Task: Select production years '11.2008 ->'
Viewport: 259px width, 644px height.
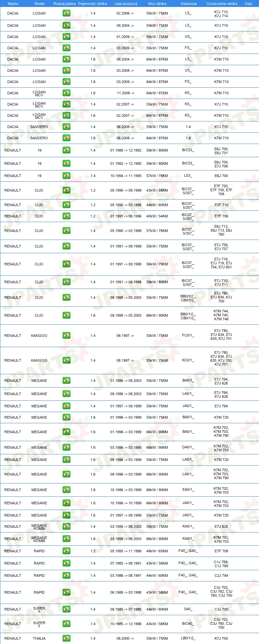Action: coord(126,93)
